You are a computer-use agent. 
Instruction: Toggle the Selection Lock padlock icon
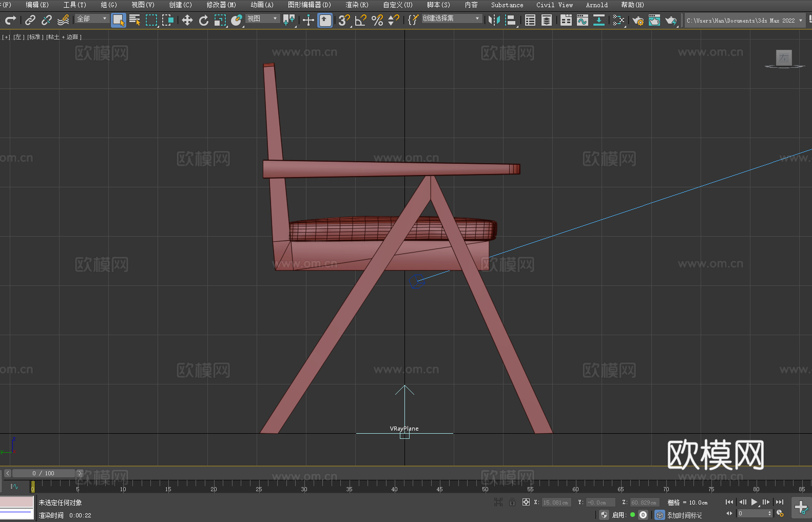point(512,502)
